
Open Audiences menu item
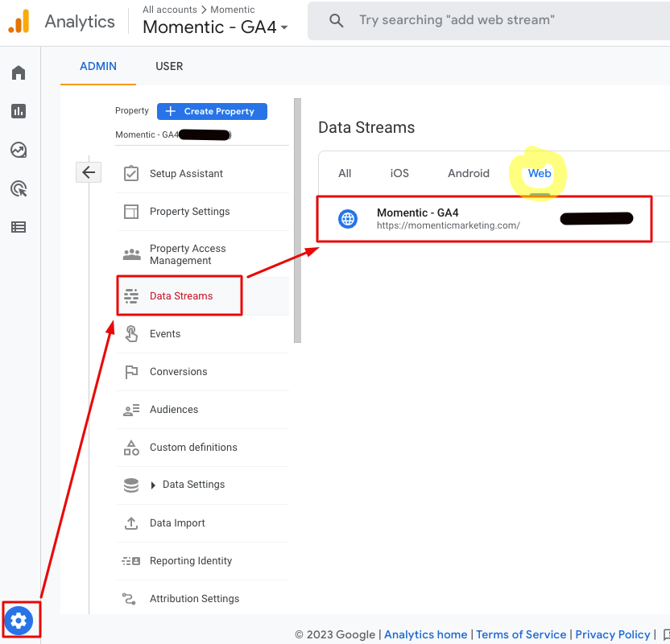(x=203, y=410)
